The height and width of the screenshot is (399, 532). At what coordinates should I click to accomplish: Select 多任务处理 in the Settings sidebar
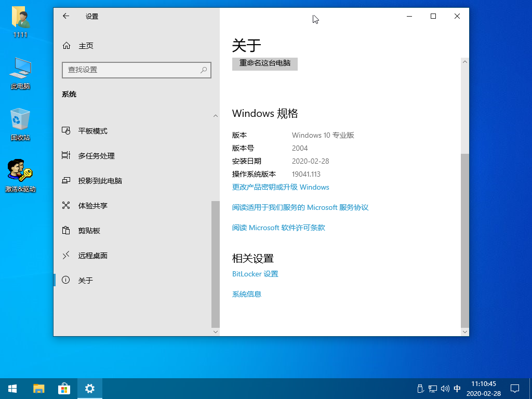[66, 155]
